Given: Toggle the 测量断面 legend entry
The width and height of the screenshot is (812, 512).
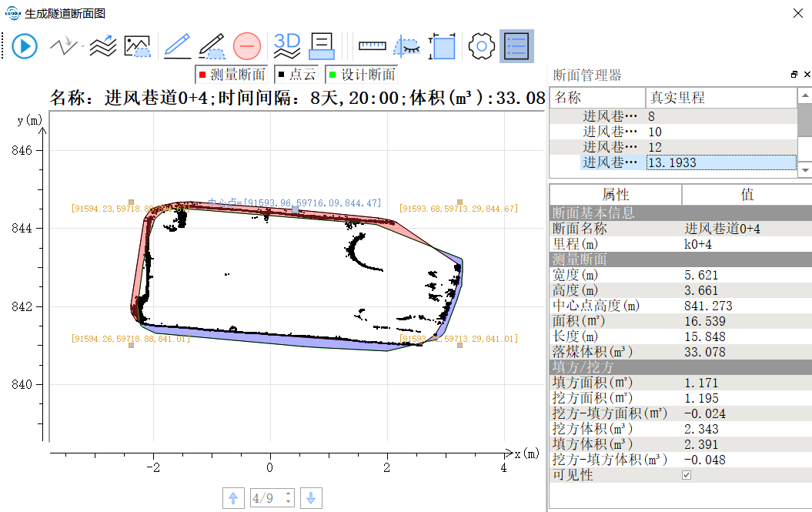Looking at the screenshot, I should pos(232,75).
